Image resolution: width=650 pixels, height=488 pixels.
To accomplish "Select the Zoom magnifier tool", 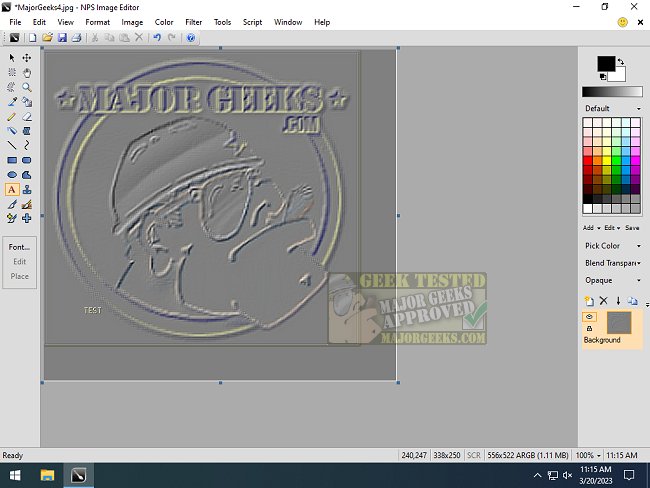I will click(x=27, y=87).
